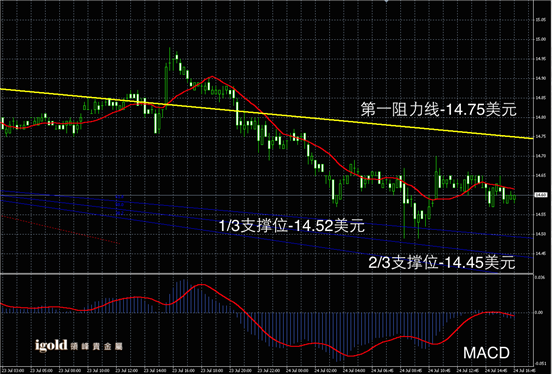The height and width of the screenshot is (374, 552).
Task: Click the MACD red signal line trough
Action: pos(352,355)
